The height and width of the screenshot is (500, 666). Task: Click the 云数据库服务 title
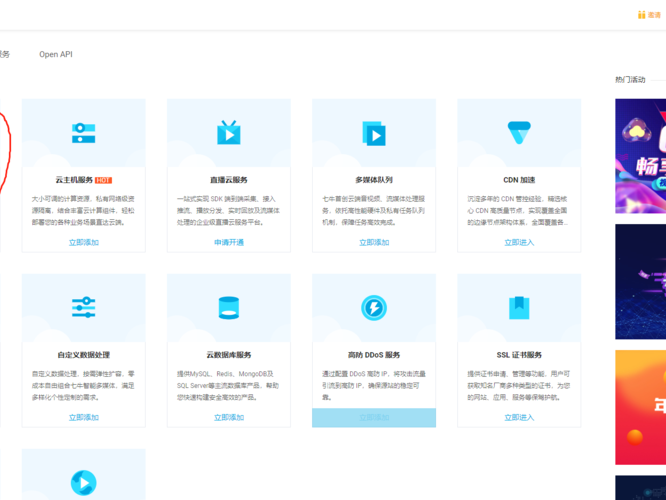pyautogui.click(x=229, y=355)
